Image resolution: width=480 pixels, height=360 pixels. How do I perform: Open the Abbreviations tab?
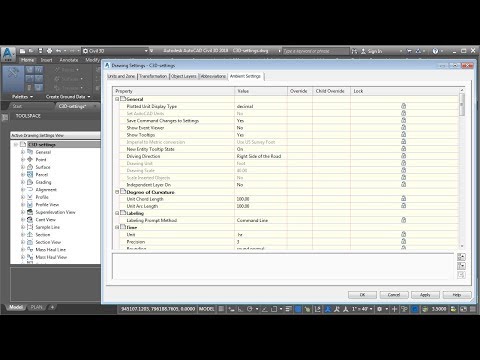coord(213,76)
